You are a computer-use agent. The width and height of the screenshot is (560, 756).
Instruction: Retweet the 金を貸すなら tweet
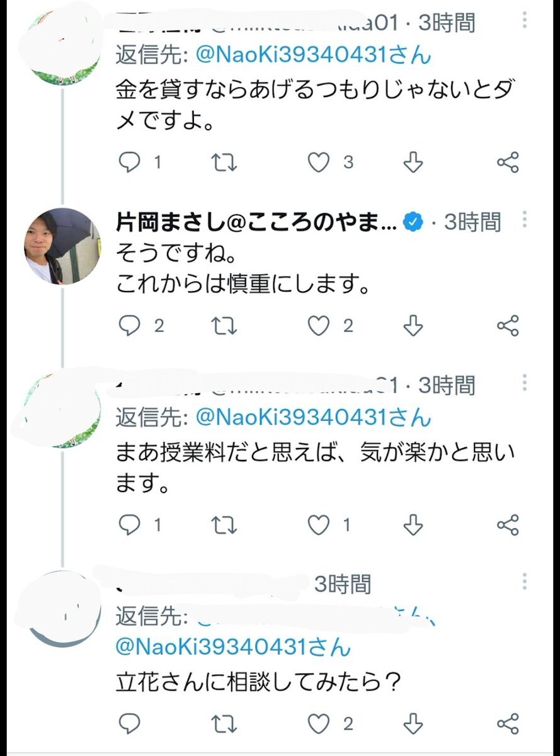pos(224,163)
